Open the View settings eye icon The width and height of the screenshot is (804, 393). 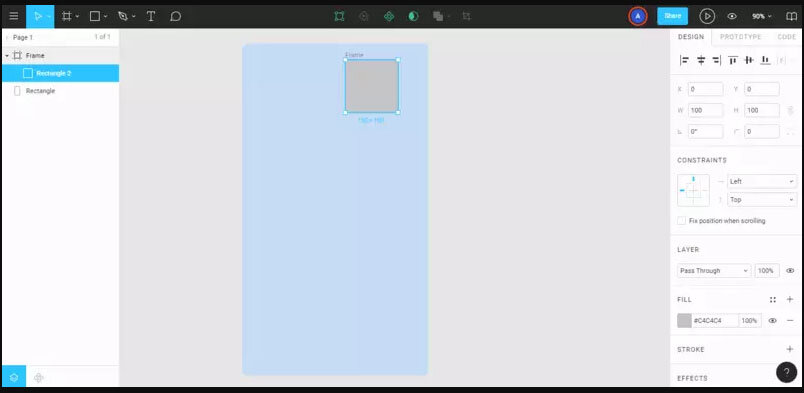pyautogui.click(x=732, y=16)
